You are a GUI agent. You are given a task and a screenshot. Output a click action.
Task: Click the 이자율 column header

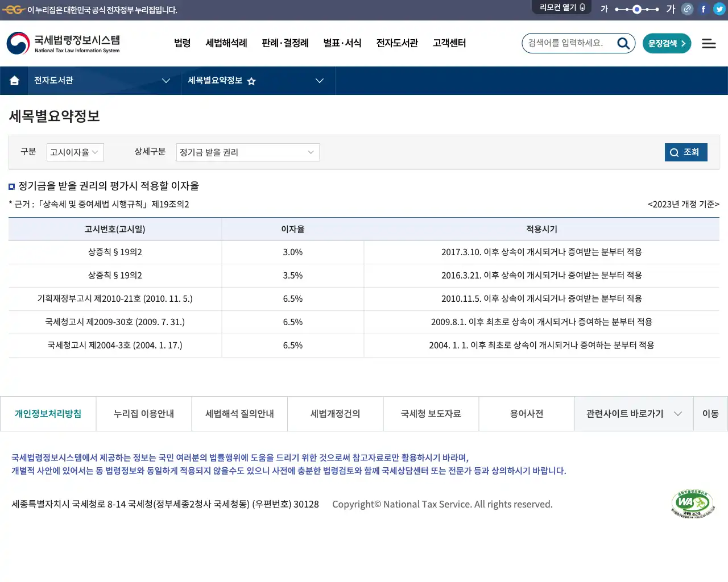pos(293,229)
